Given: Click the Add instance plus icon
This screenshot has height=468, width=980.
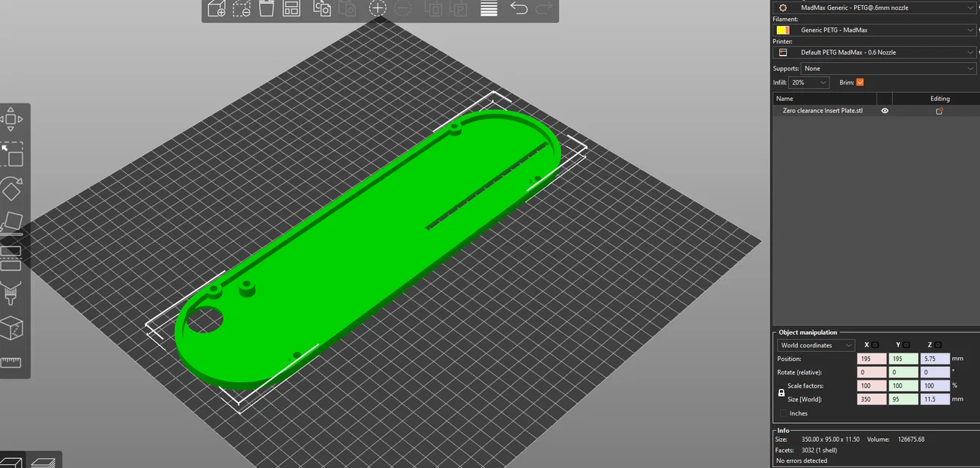Looking at the screenshot, I should 378,8.
